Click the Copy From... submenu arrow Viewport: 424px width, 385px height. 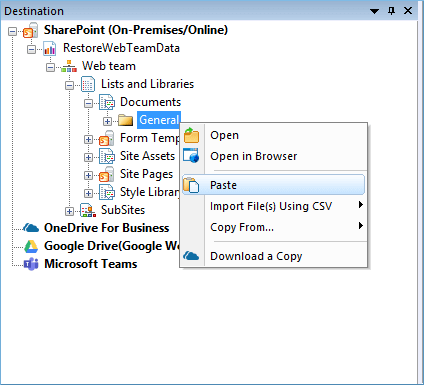click(360, 226)
